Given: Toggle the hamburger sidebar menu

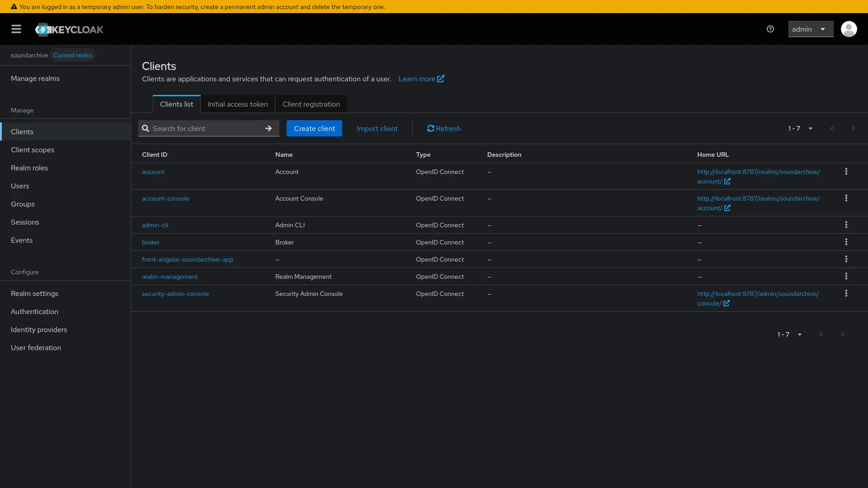Looking at the screenshot, I should click(16, 29).
